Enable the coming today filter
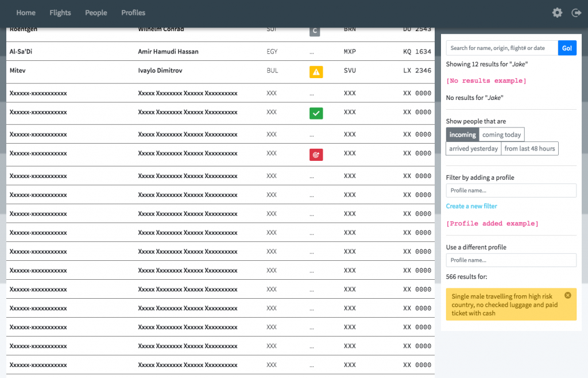This screenshot has width=588, height=378. pos(501,134)
